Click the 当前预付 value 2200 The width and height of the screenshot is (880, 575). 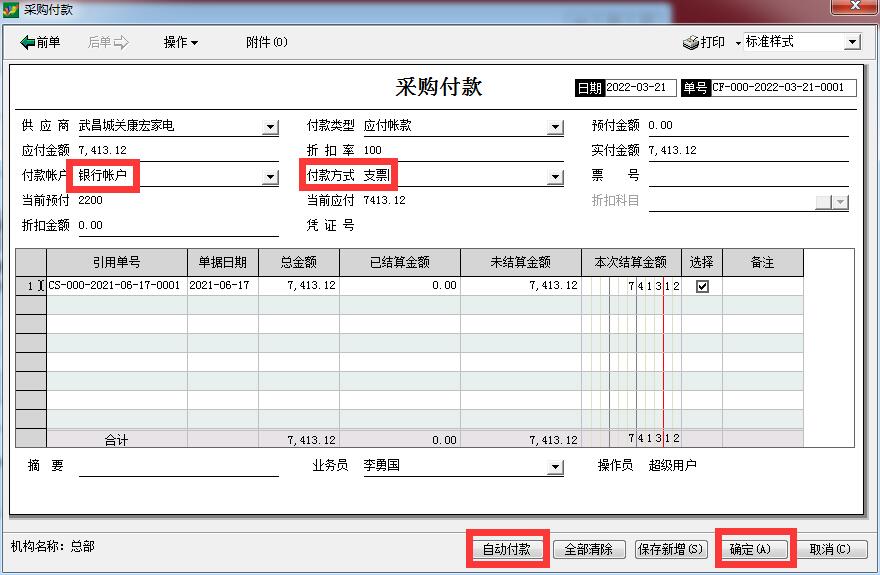[x=90, y=200]
